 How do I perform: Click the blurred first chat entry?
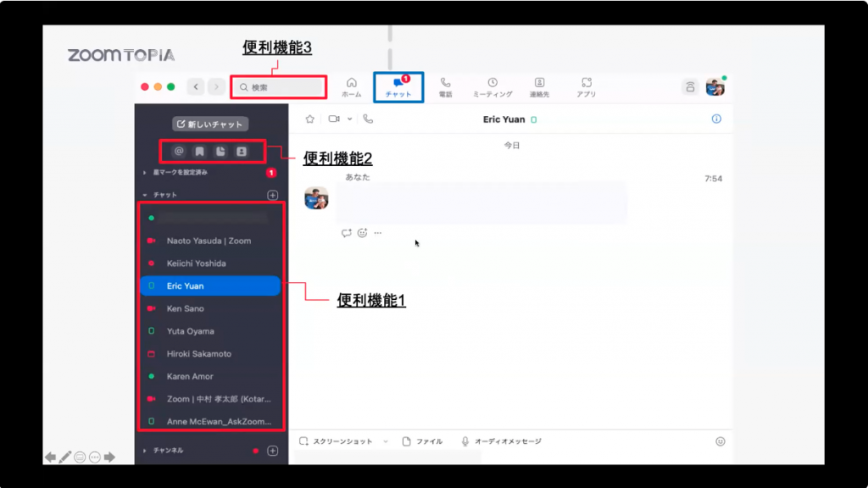(210, 218)
